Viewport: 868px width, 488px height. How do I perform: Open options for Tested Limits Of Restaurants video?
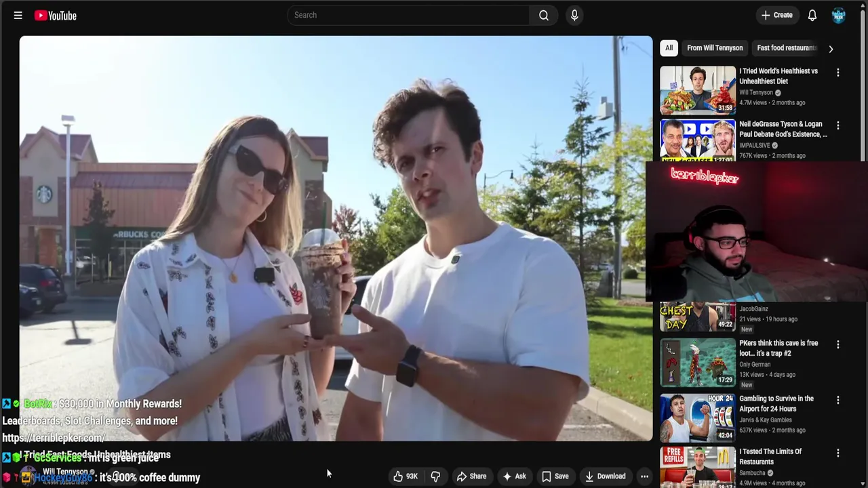click(x=838, y=453)
